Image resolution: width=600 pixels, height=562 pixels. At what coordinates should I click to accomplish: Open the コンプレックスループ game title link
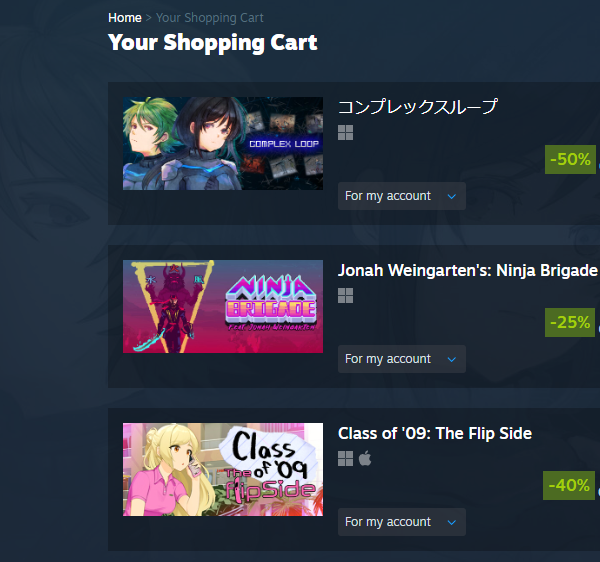418,107
